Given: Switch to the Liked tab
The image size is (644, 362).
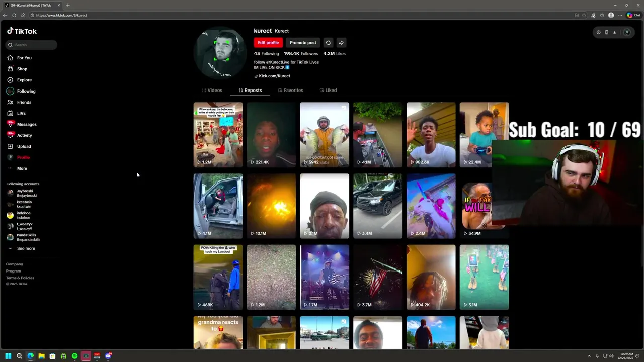Looking at the screenshot, I should (x=328, y=90).
